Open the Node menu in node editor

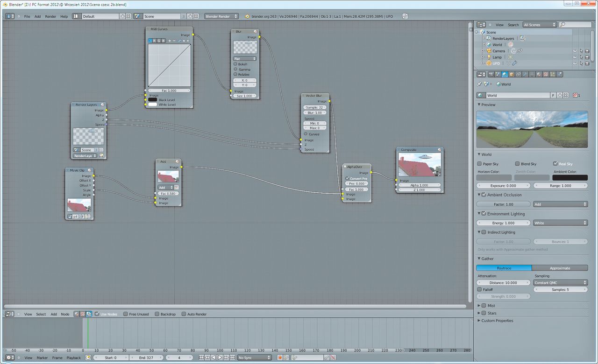pos(65,314)
